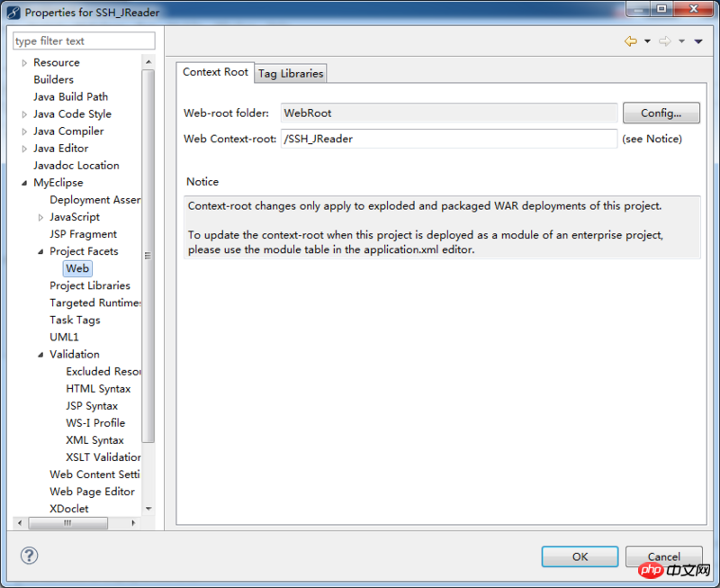Close the Properties window
The image size is (720, 588).
click(694, 9)
